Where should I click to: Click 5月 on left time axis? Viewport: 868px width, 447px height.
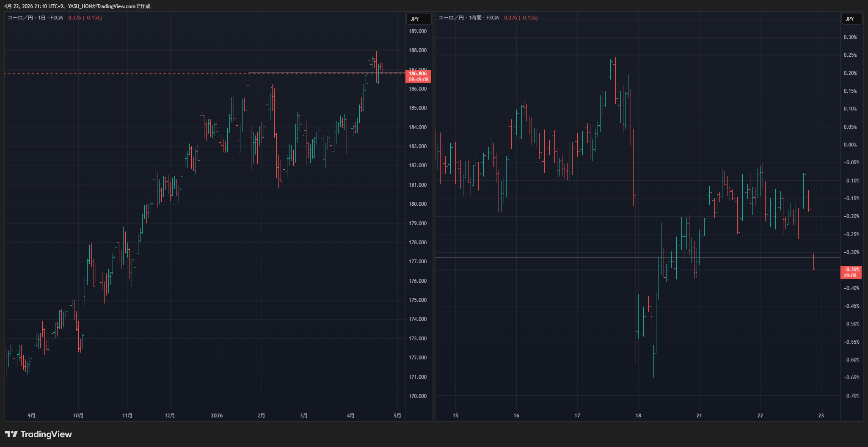[397, 416]
